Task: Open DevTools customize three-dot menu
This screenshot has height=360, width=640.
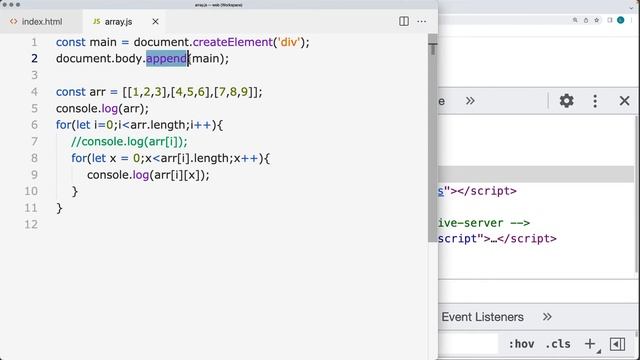Action: tap(595, 101)
